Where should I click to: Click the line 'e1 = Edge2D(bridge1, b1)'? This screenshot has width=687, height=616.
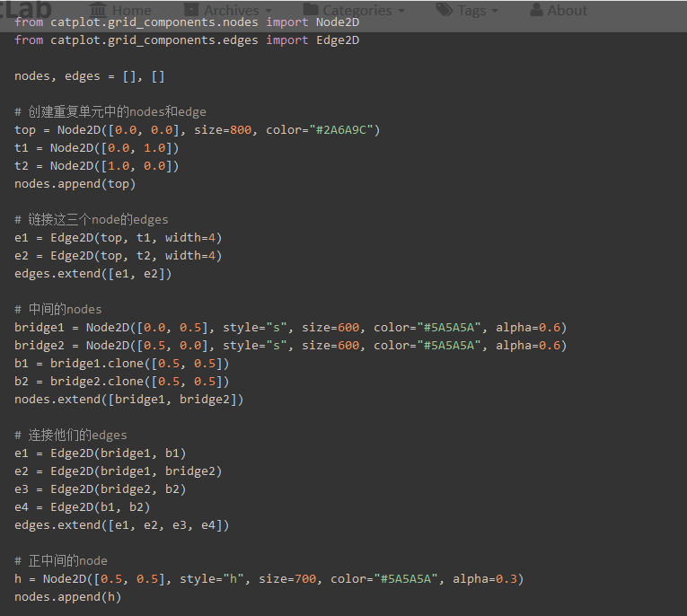pos(101,453)
